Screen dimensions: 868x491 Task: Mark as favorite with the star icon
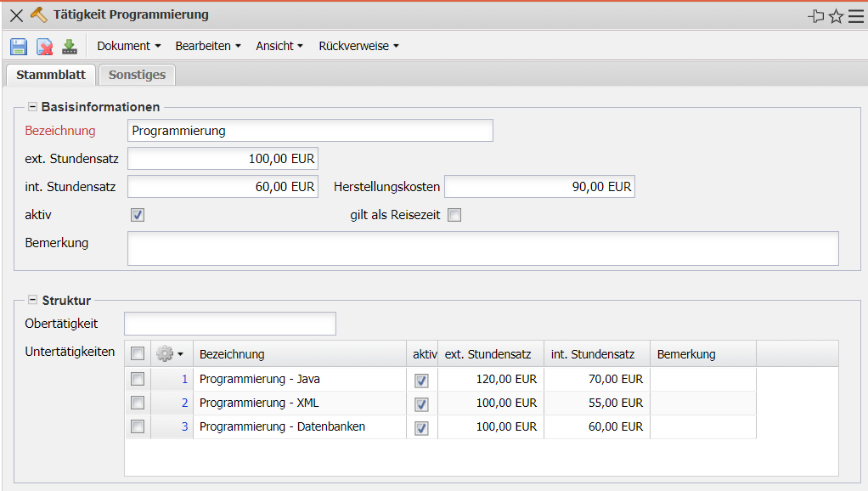pos(836,16)
